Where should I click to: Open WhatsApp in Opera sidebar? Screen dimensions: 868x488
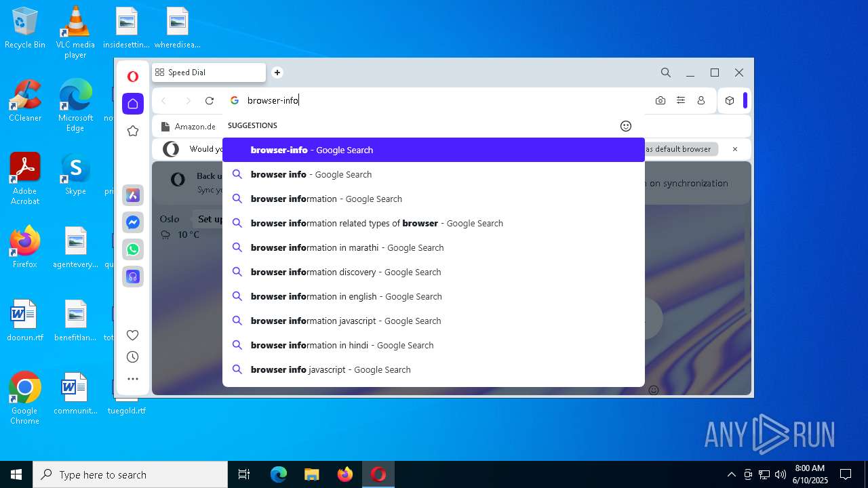click(133, 249)
